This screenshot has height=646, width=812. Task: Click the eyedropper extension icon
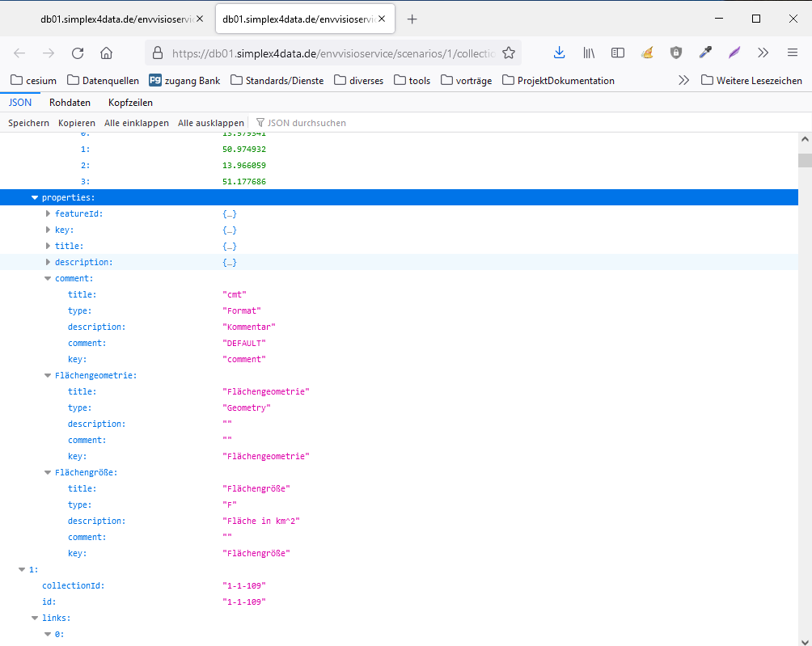coord(705,53)
